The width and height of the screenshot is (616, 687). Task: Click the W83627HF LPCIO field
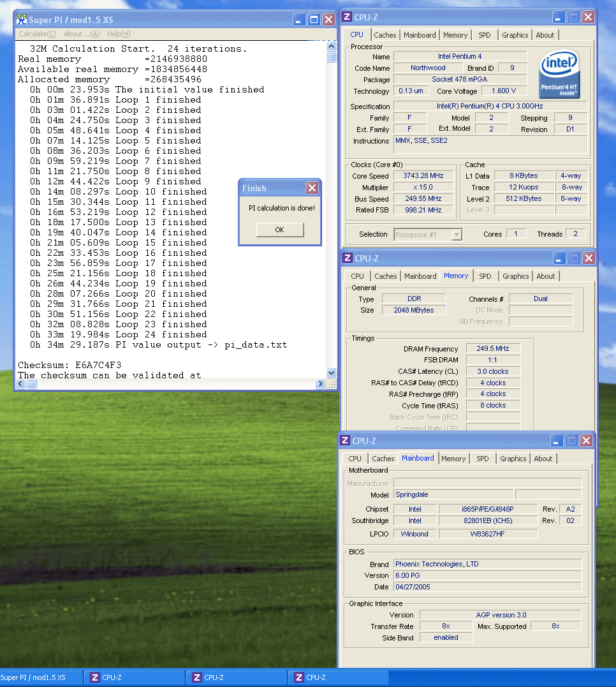pos(488,534)
